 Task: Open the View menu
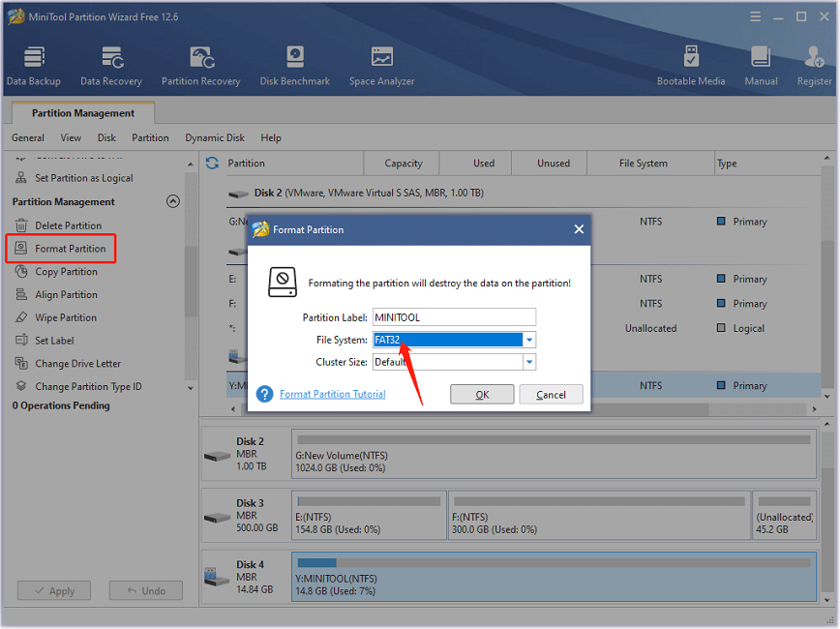pos(71,137)
